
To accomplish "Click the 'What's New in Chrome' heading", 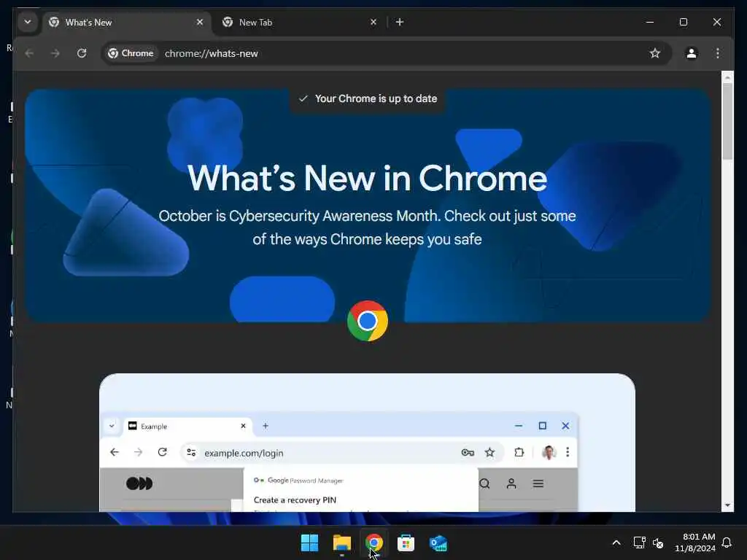I will pyautogui.click(x=368, y=178).
